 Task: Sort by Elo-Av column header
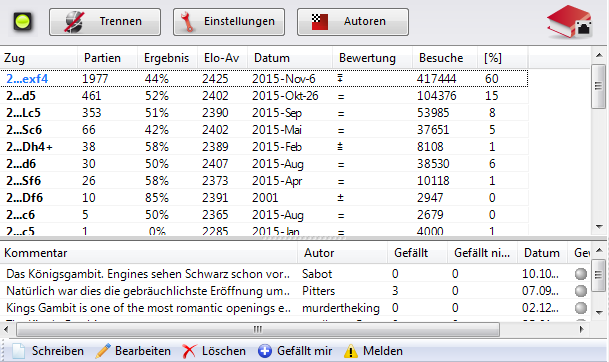[x=223, y=58]
